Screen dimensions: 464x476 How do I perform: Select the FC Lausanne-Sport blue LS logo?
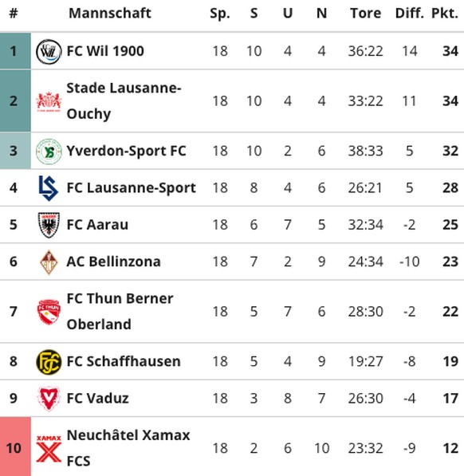pos(49,188)
